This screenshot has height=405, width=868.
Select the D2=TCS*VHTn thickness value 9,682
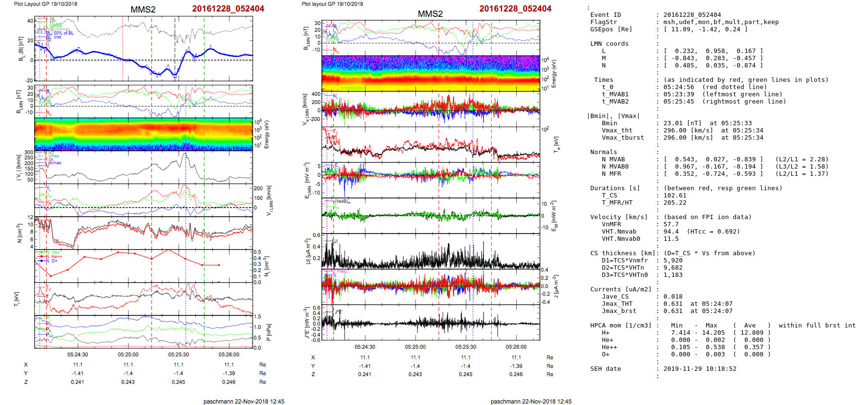pos(673,268)
